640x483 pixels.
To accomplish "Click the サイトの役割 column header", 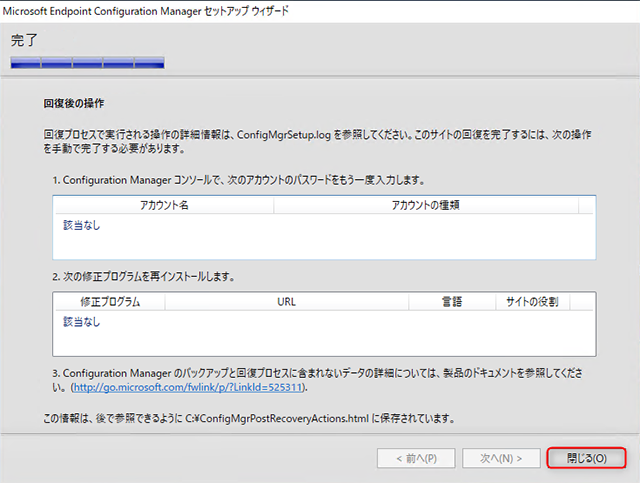I will tap(538, 301).
